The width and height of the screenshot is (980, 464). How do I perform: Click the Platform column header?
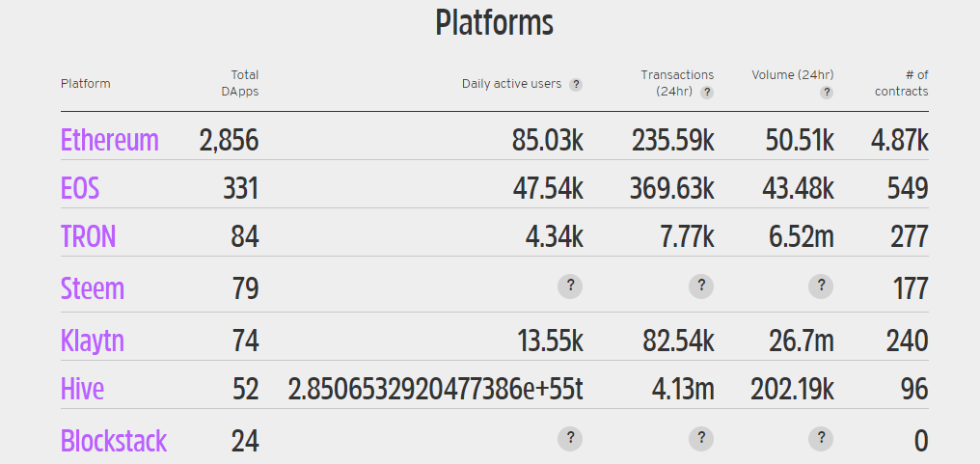85,83
